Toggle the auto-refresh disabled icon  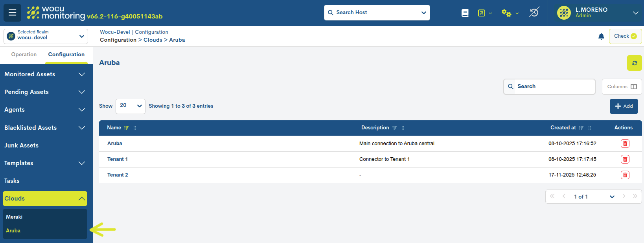point(534,13)
